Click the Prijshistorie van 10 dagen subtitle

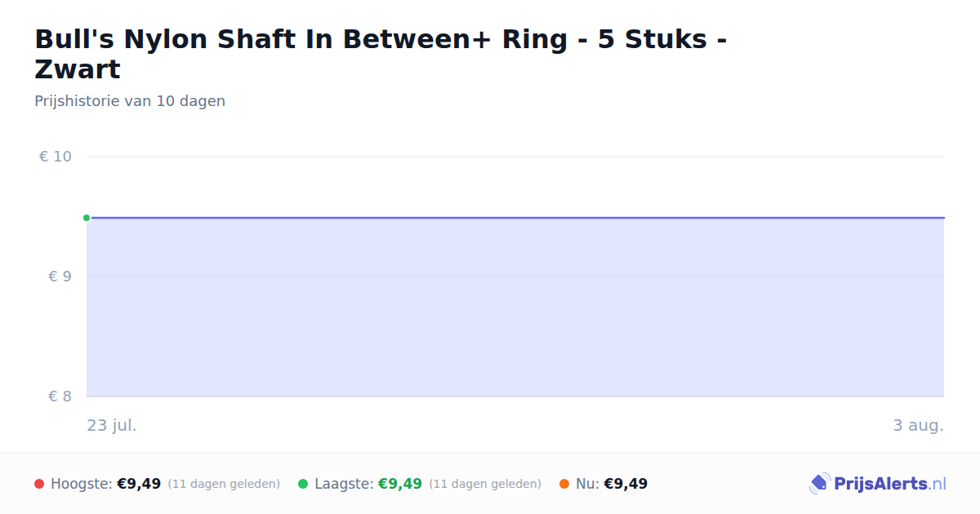click(x=130, y=101)
